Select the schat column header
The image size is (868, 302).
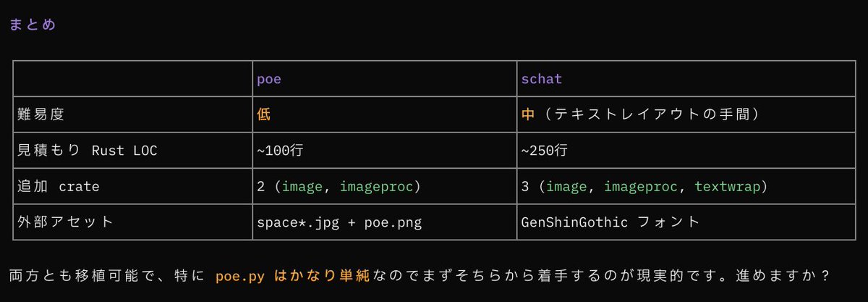pos(542,79)
